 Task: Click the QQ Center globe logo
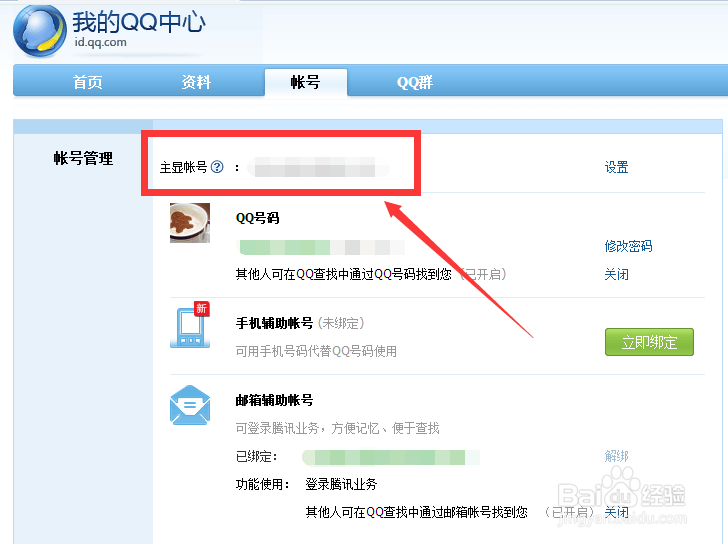pos(40,31)
